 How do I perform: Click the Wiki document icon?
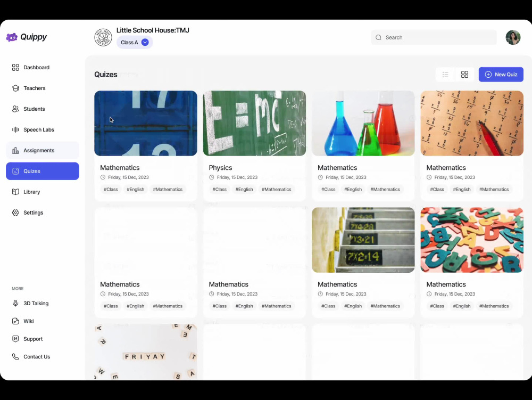coord(15,321)
